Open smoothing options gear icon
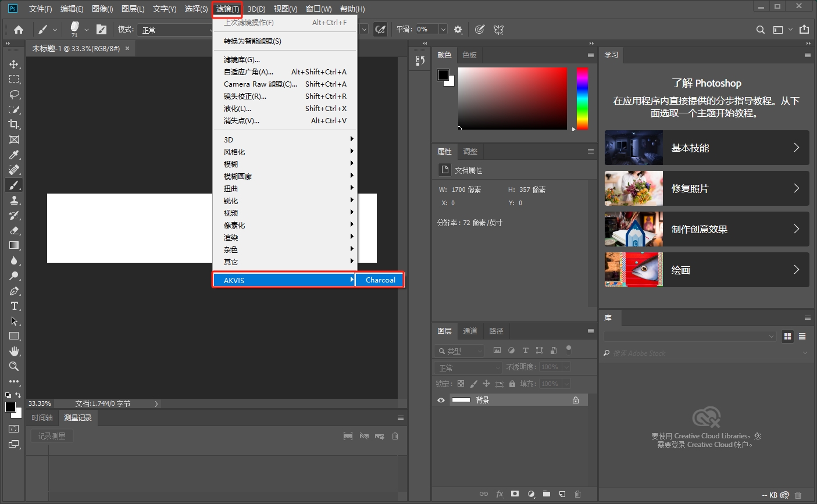The image size is (817, 504). click(x=458, y=30)
